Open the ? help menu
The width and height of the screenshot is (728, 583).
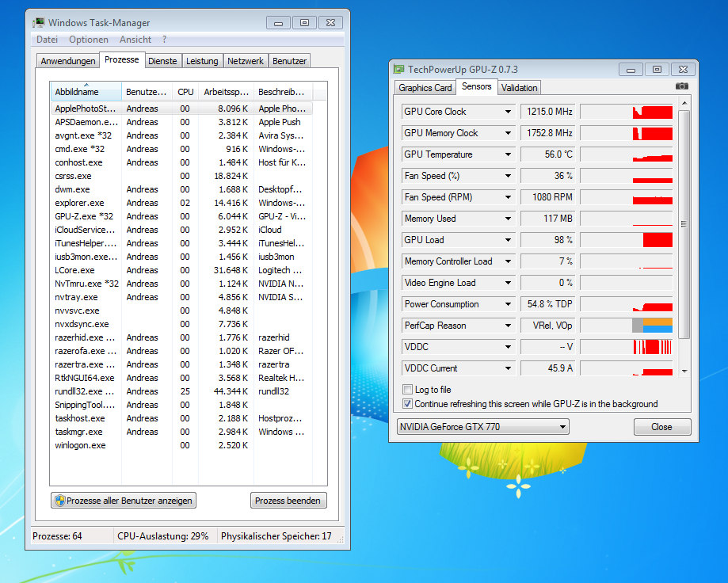click(x=164, y=40)
